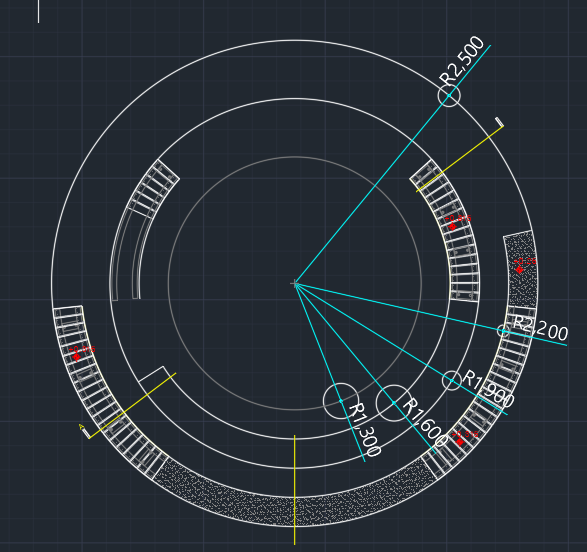Click the circle on R1,900 leader line

[452, 381]
